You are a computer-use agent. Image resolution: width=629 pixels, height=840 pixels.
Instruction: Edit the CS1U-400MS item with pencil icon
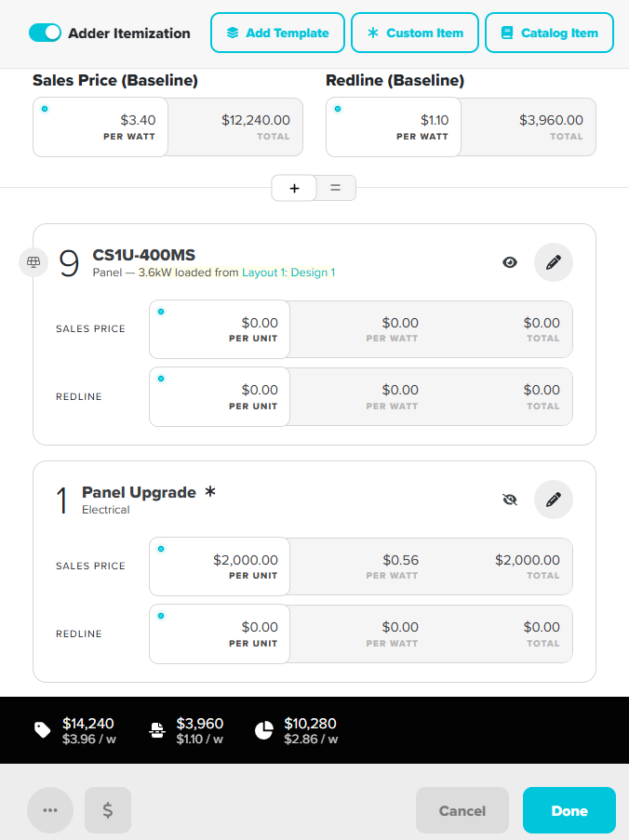554,262
